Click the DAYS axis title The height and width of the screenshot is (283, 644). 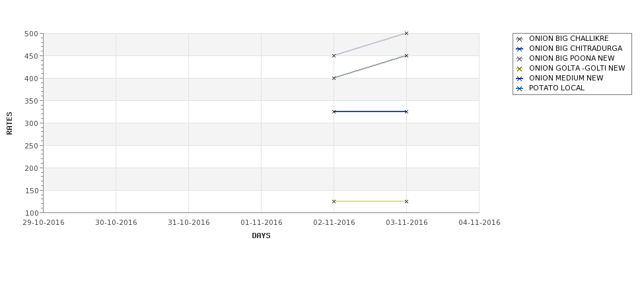[261, 236]
